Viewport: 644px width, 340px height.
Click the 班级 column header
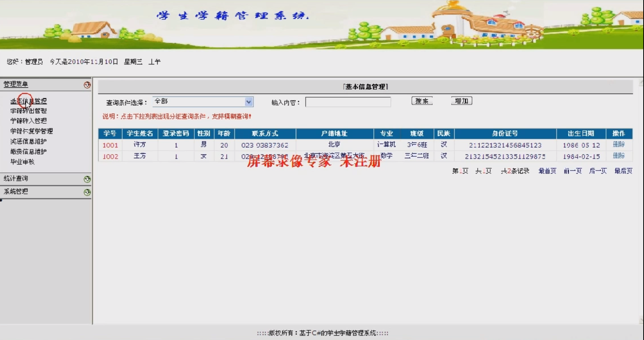click(417, 133)
